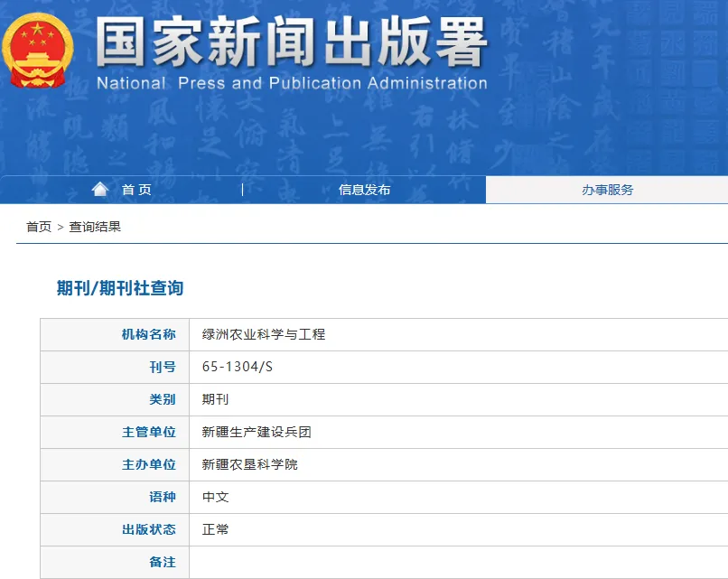Open the 信息发布 navigation tab
This screenshot has height=579, width=728.
pos(364,190)
